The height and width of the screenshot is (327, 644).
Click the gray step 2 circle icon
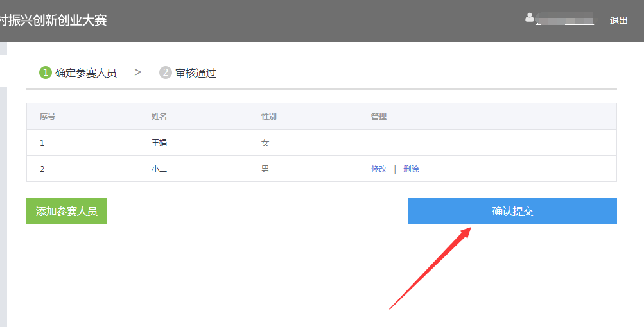pos(166,72)
